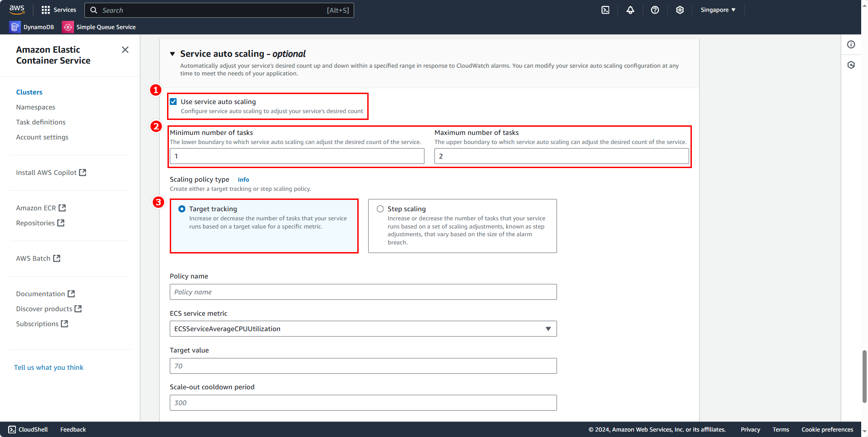This screenshot has height=437, width=868.
Task: Click the CloudShell icon in the footer
Action: (12, 430)
